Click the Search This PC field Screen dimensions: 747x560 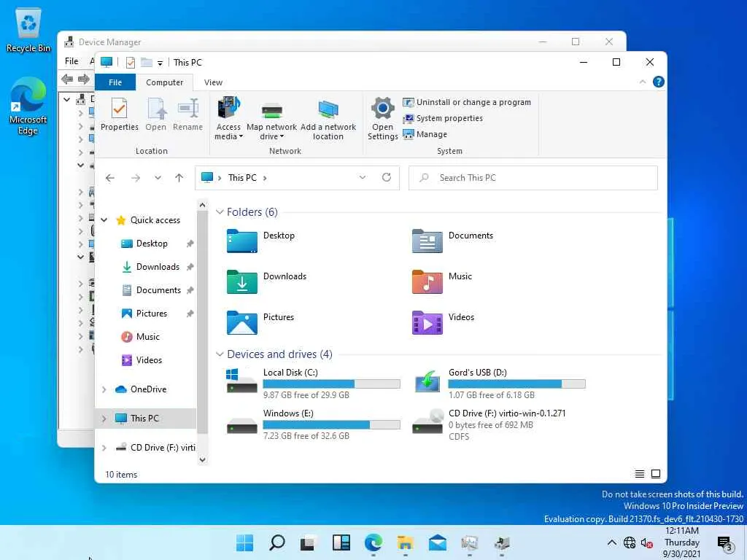tap(533, 178)
